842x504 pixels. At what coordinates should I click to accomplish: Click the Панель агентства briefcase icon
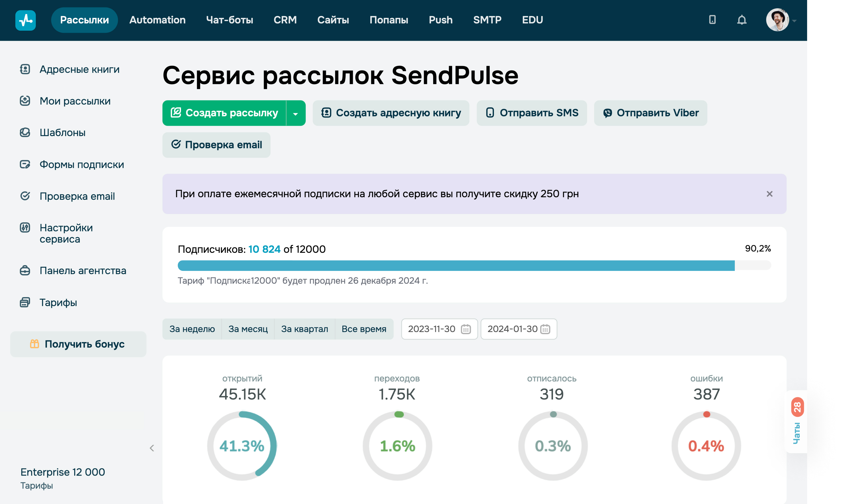(25, 271)
